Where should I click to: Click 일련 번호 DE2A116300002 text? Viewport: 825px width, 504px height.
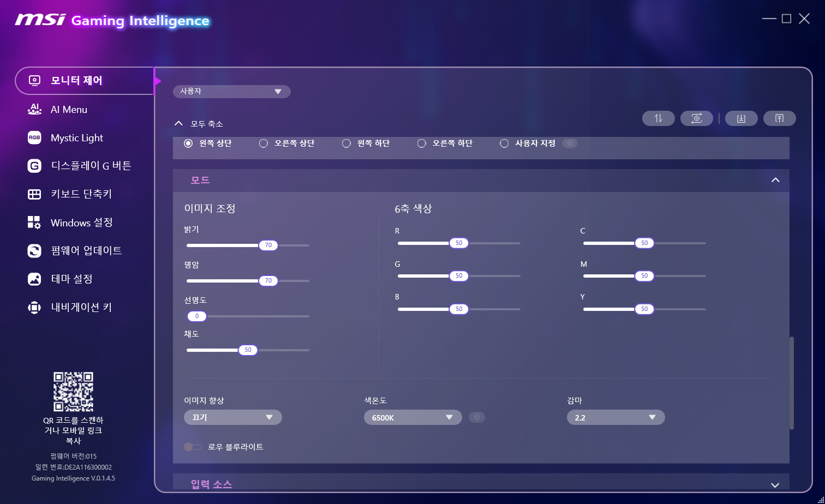point(73,467)
